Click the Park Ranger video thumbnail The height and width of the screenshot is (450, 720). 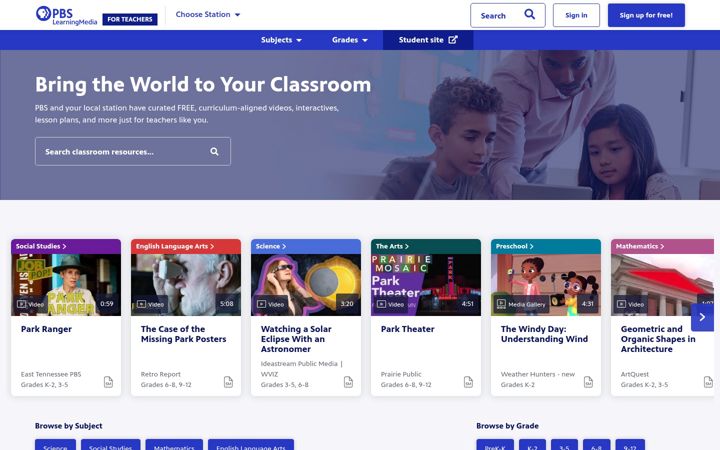pos(66,285)
